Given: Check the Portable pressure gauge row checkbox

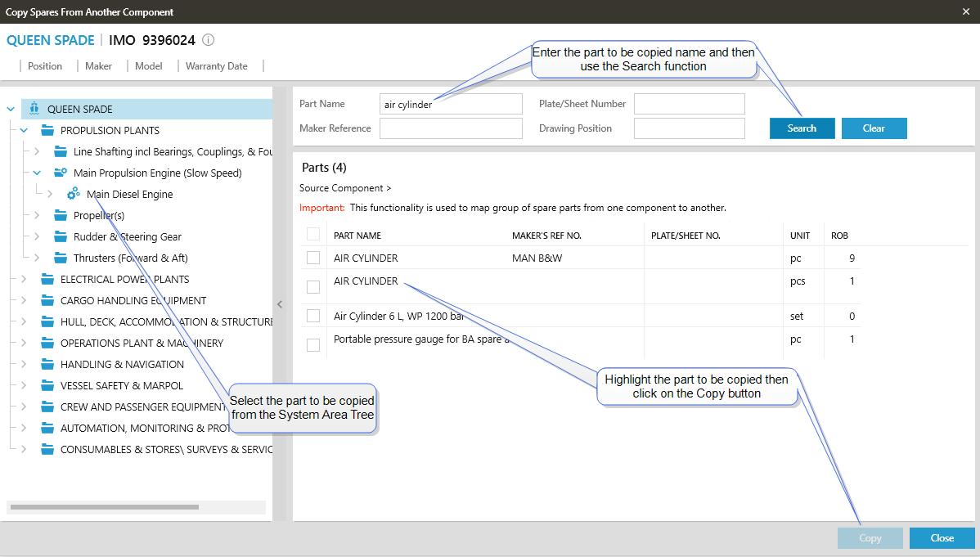Looking at the screenshot, I should (x=313, y=344).
